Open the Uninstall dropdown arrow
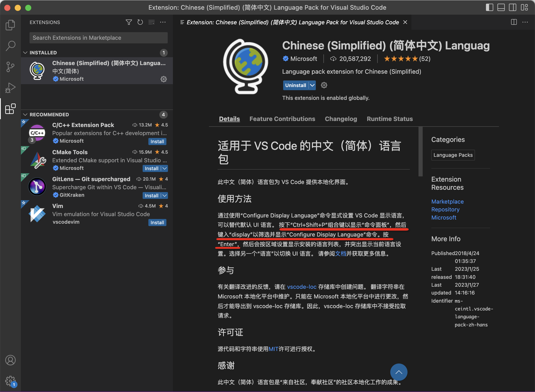The height and width of the screenshot is (392, 535). click(x=312, y=85)
